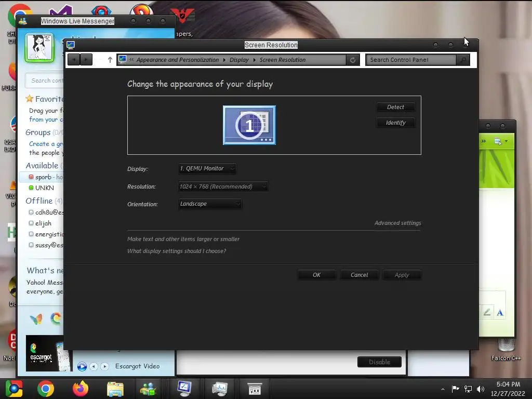Viewport: 532px width, 399px height.
Task: Select contact sporb in Messenger
Action: pyautogui.click(x=41, y=177)
